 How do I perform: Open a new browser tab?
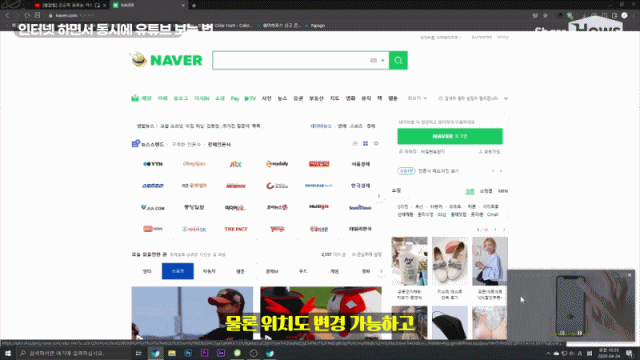(194, 5)
